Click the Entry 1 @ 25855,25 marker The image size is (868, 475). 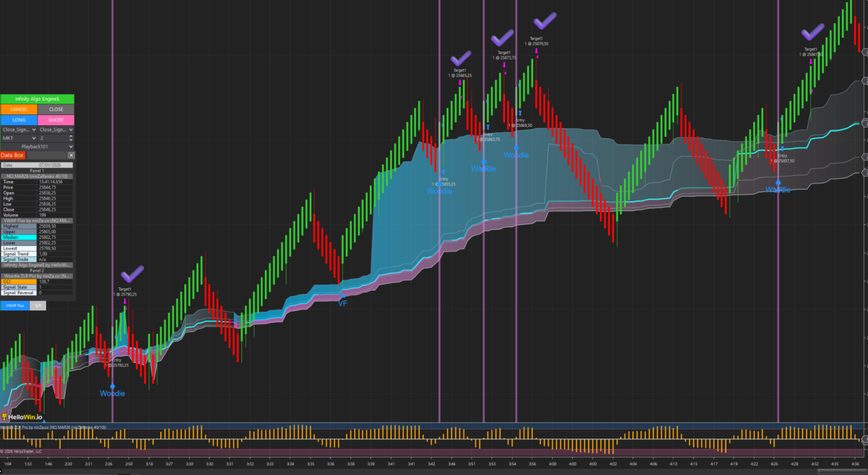coord(444,182)
